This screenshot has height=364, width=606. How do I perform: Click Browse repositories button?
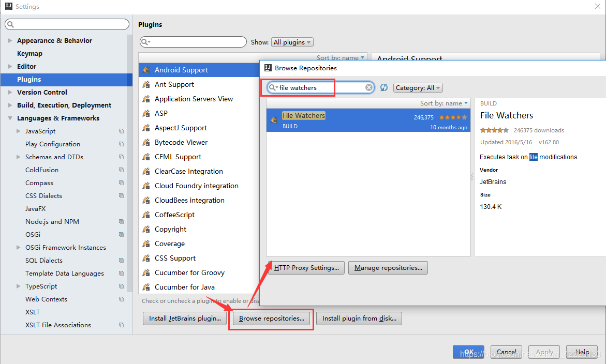click(x=271, y=318)
